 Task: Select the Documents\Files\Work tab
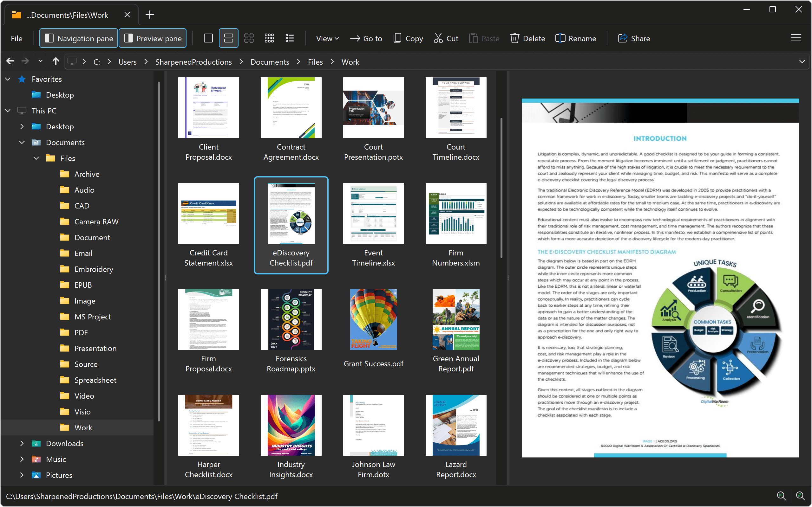coord(67,15)
